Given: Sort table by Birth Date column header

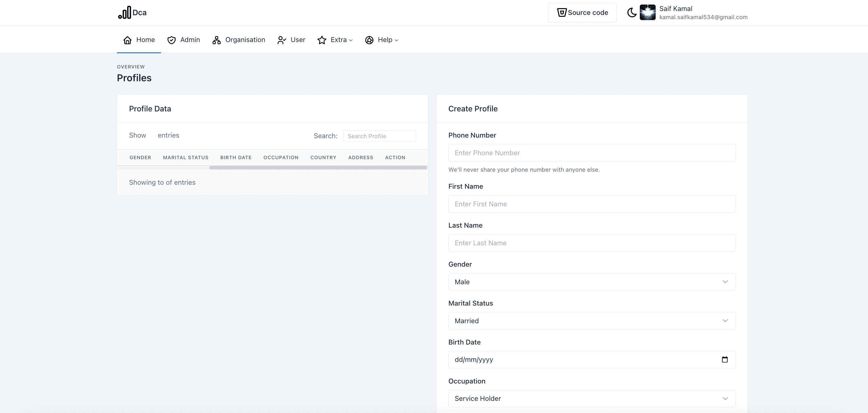Looking at the screenshot, I should click(x=235, y=157).
